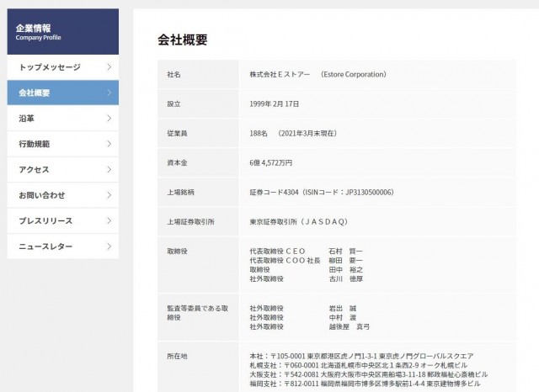Click chevron arrow beside ニュースレター
The image size is (539, 392).
(109, 246)
